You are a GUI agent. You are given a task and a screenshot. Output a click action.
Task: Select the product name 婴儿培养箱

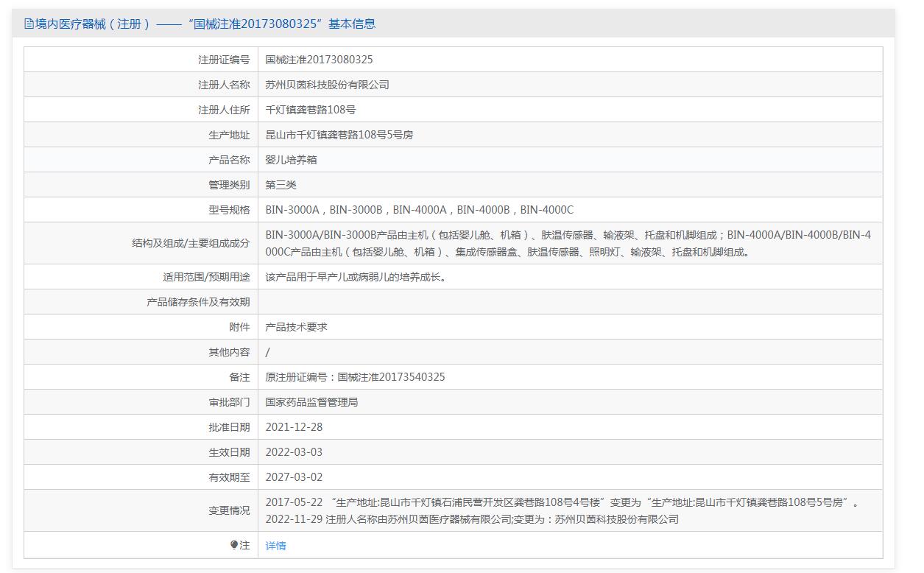(291, 160)
